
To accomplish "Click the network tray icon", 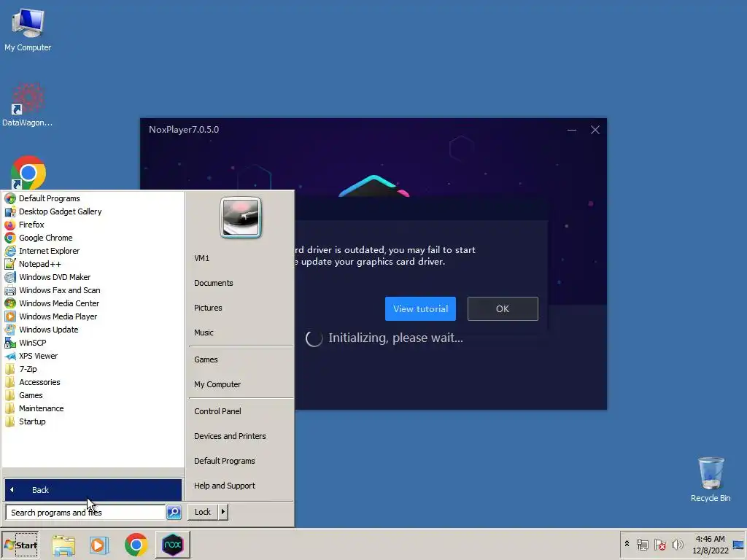I will click(643, 544).
